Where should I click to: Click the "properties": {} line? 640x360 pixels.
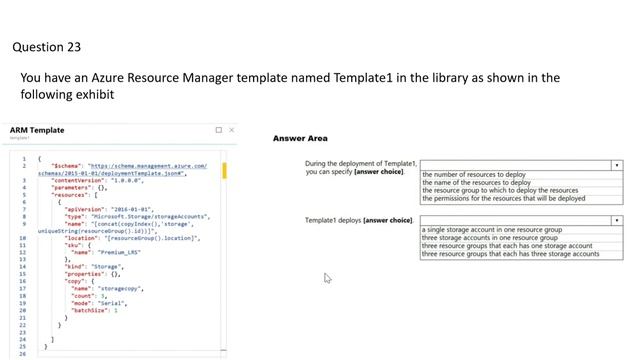pos(92,274)
